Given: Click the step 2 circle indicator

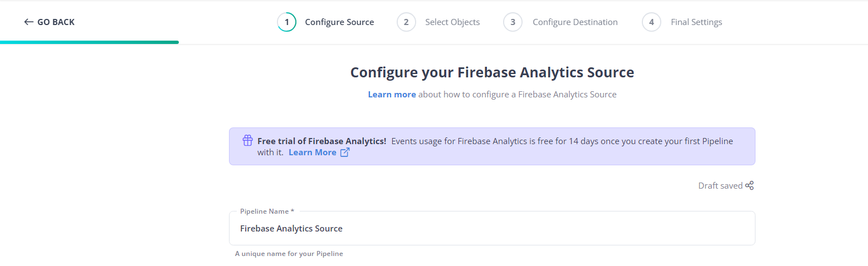Looking at the screenshot, I should [x=406, y=22].
